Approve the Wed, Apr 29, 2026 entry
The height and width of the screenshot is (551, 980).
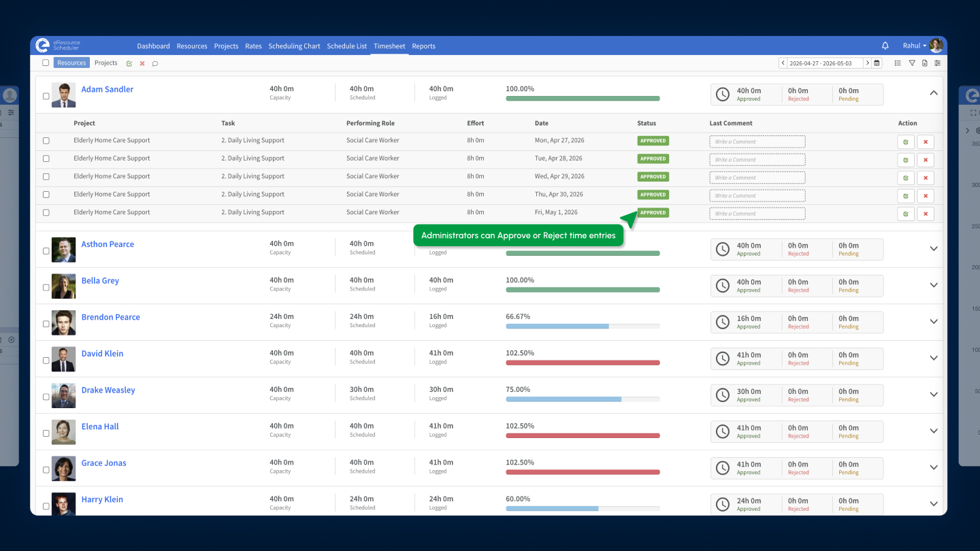(x=905, y=178)
